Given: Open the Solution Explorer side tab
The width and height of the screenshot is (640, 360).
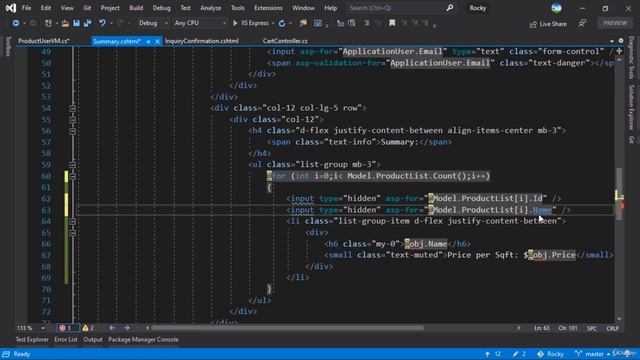Looking at the screenshot, I should click(x=631, y=107).
